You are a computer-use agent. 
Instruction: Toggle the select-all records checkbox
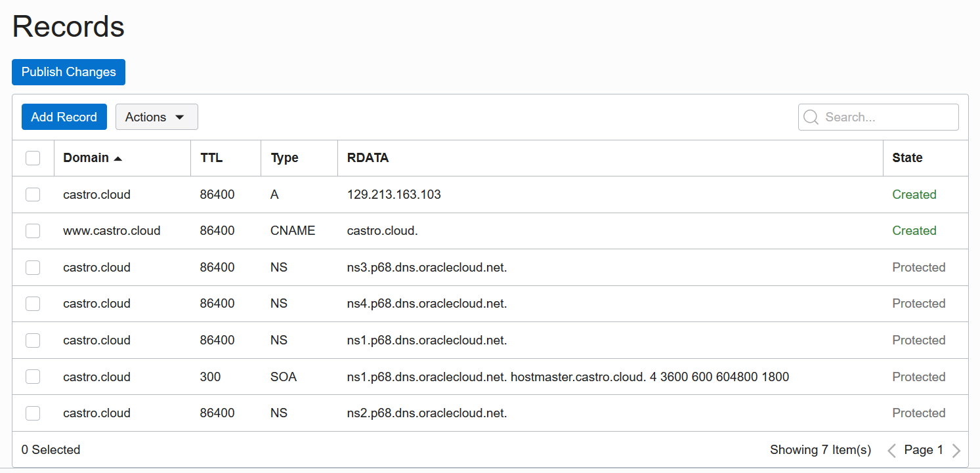pos(33,158)
